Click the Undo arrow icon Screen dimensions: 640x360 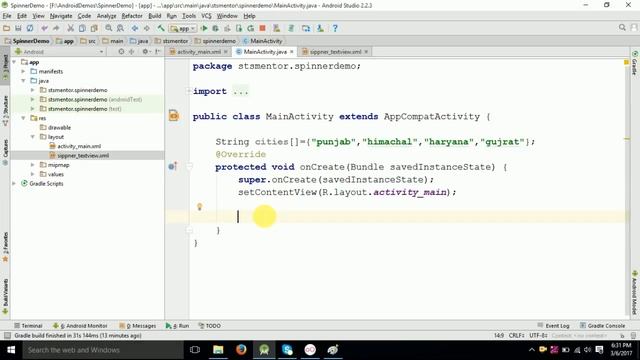[44, 28]
